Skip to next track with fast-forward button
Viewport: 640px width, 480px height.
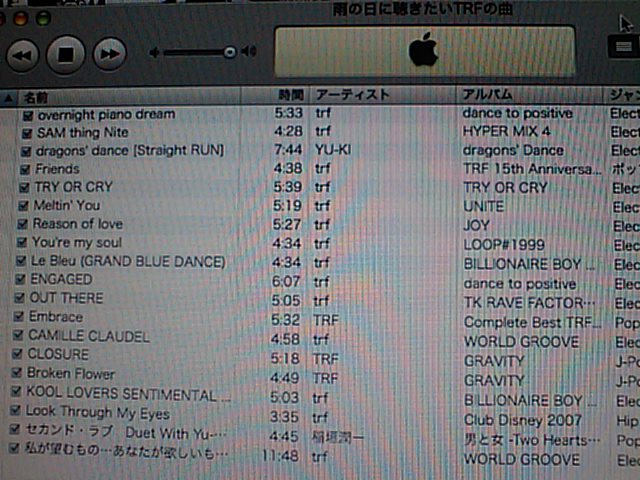tap(109, 54)
